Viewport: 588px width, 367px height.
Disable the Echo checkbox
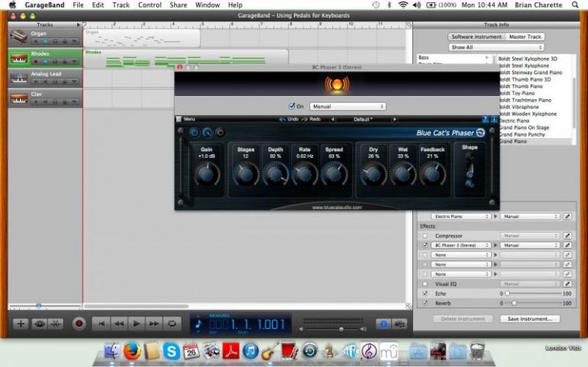tap(425, 294)
